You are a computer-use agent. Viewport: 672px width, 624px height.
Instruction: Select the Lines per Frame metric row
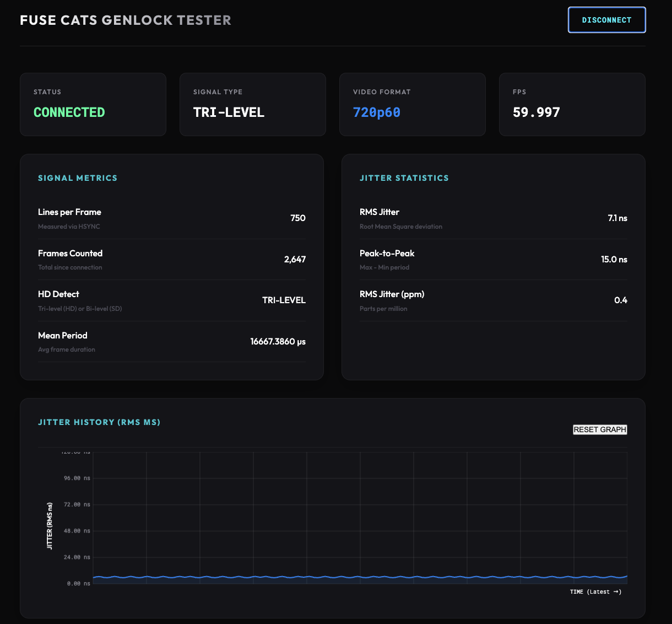point(172,218)
